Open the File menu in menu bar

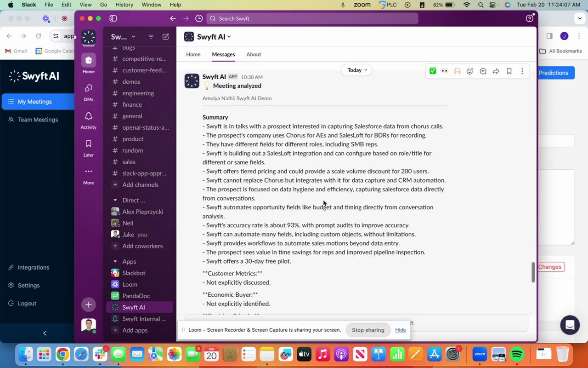[49, 5]
